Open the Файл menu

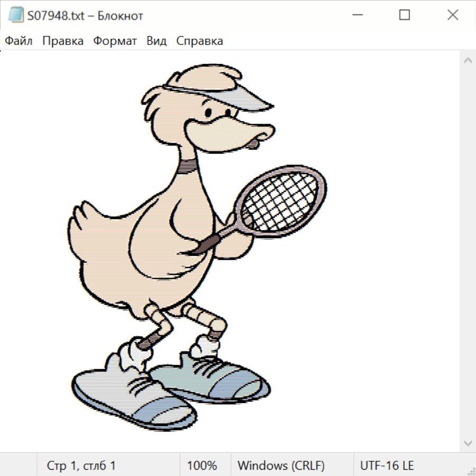pos(19,41)
